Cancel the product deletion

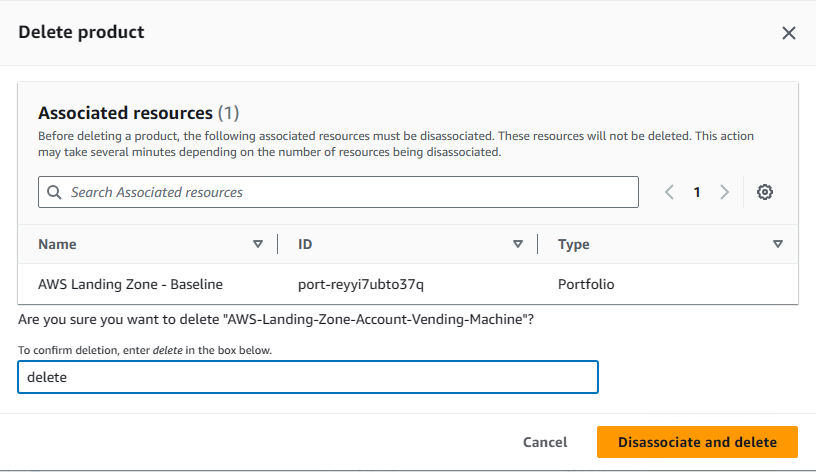pos(545,442)
